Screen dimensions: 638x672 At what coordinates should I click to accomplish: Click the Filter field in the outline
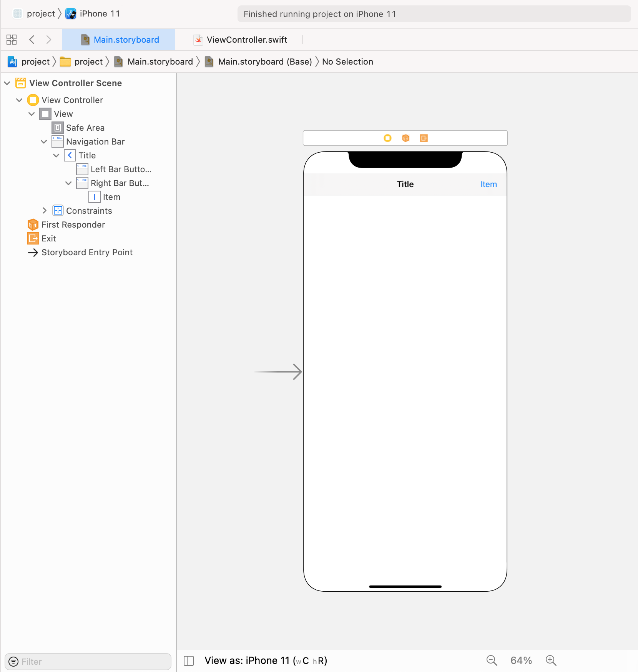click(88, 662)
